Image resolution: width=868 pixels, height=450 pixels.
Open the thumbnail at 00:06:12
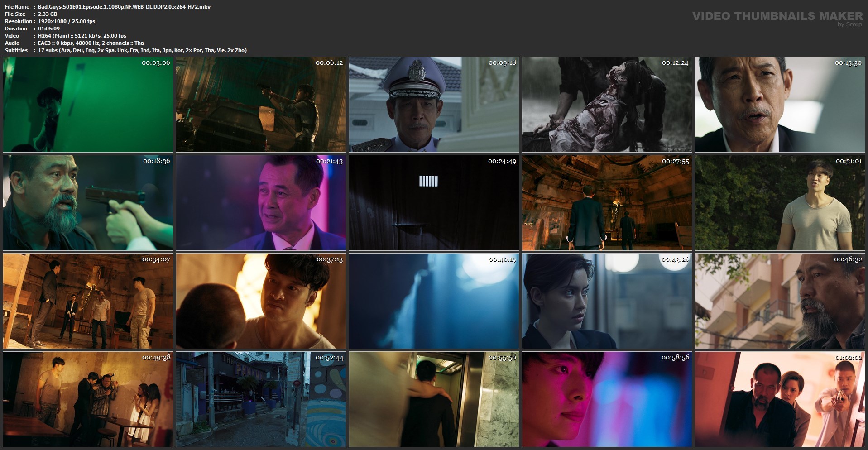pyautogui.click(x=261, y=105)
